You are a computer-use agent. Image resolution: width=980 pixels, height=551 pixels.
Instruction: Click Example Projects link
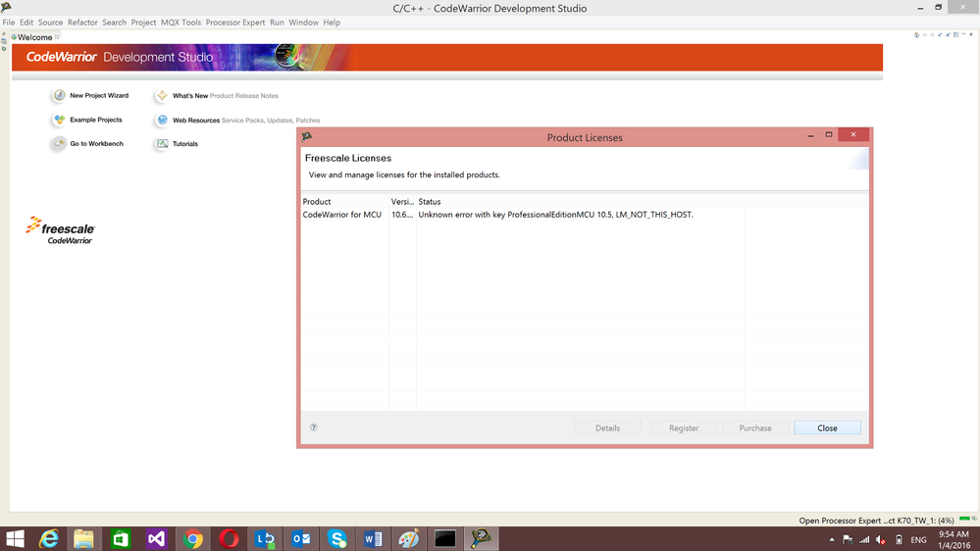[95, 120]
